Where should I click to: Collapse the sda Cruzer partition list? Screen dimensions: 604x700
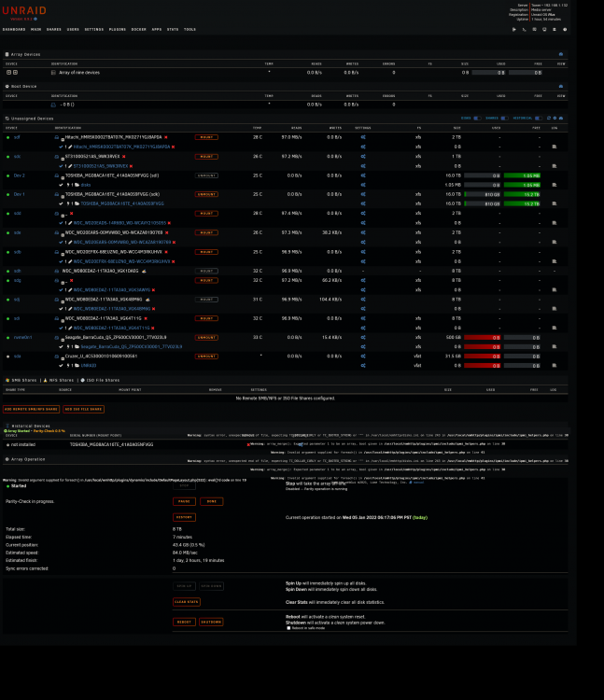coord(63,358)
